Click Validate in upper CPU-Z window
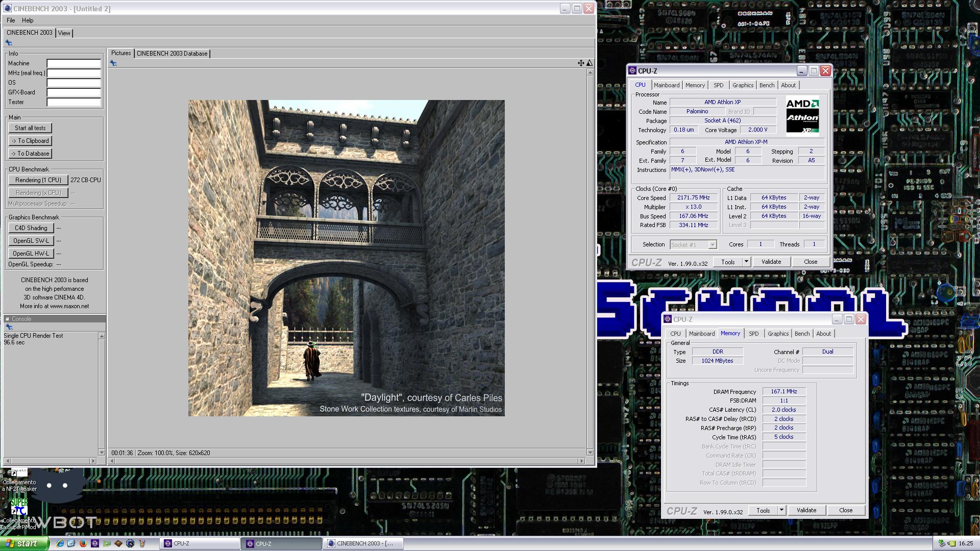Screen dimensions: 980x551 771,262
